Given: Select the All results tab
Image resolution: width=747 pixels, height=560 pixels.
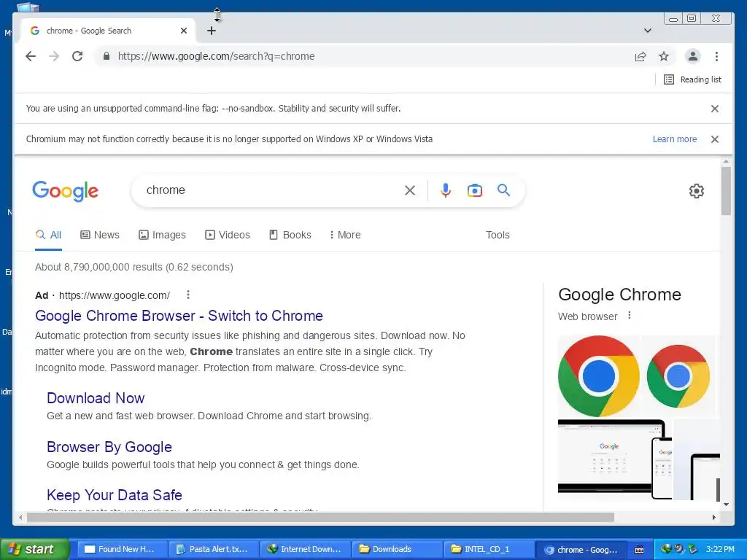Looking at the screenshot, I should 49,236.
